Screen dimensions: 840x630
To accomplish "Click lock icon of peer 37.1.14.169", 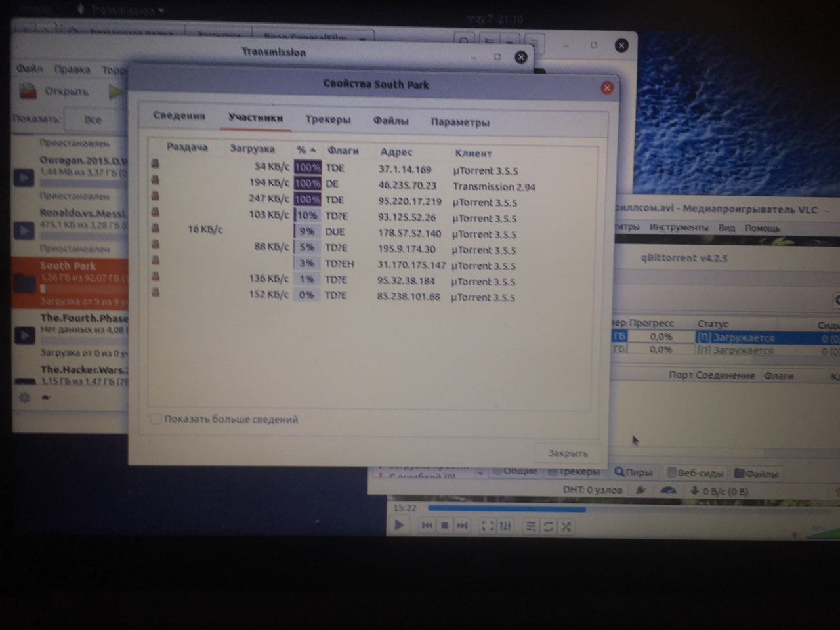I will pos(156,163).
